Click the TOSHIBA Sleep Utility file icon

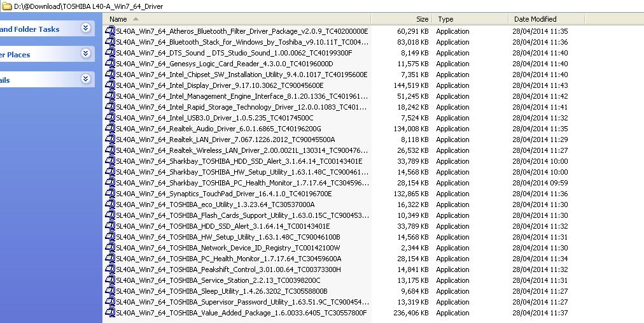[x=110, y=291]
